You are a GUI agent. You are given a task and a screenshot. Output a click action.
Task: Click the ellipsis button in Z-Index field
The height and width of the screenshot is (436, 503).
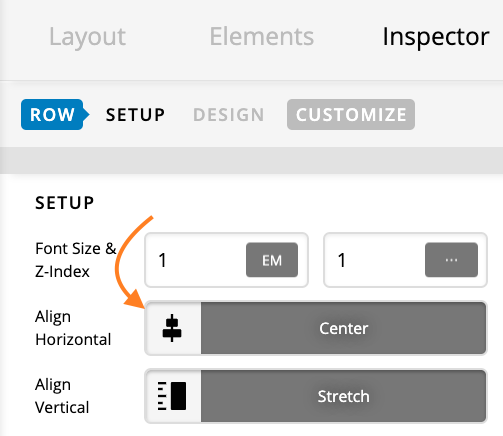tap(451, 260)
